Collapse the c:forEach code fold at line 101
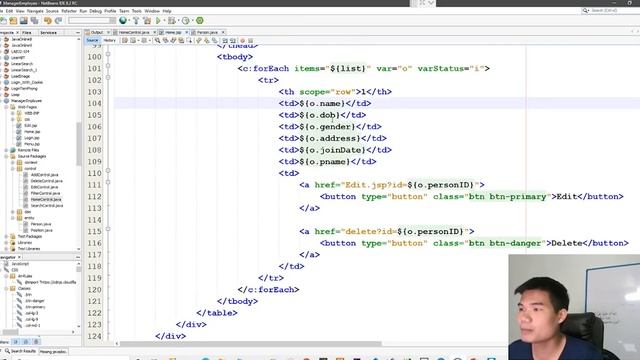The image size is (640, 360). pos(108,65)
